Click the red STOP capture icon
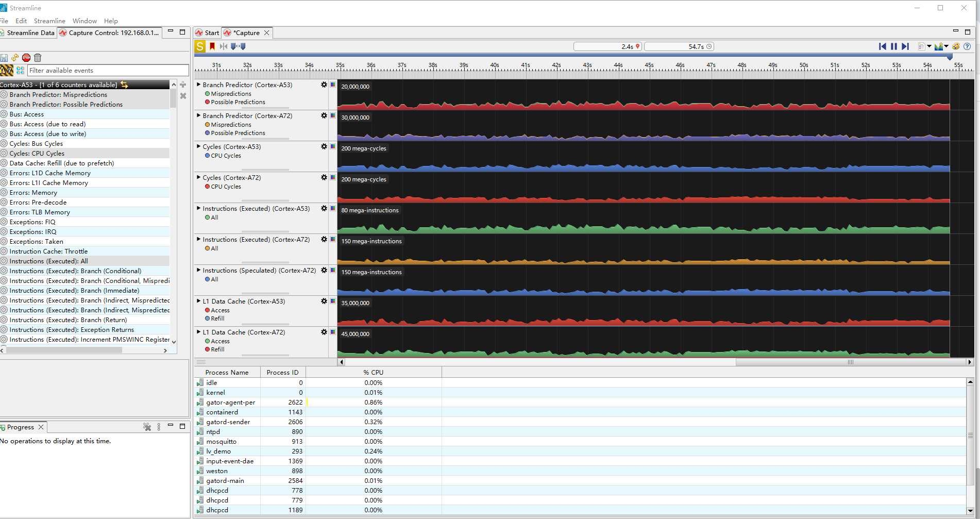 pos(26,58)
